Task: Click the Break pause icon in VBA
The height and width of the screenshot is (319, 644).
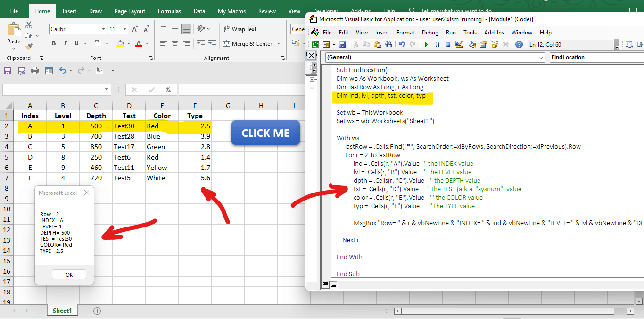Action: click(x=437, y=45)
